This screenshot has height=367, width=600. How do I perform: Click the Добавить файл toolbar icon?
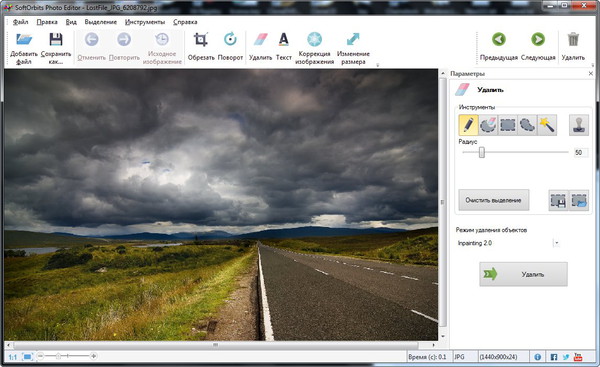point(24,40)
